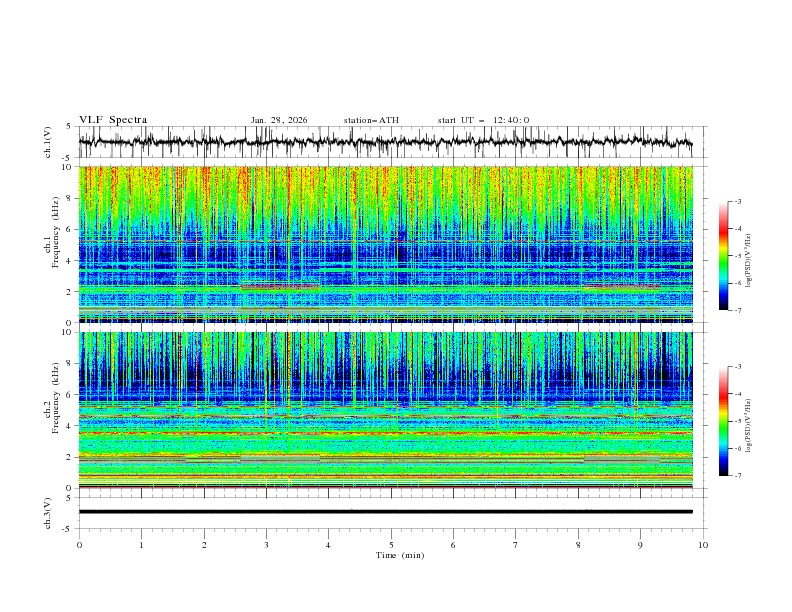
Task: Click the "4" kHz tick of ch.2 spectrogram
Action: (70, 426)
